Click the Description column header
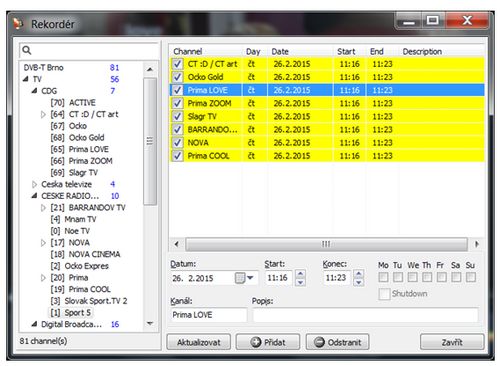The image size is (500, 366). [441, 51]
